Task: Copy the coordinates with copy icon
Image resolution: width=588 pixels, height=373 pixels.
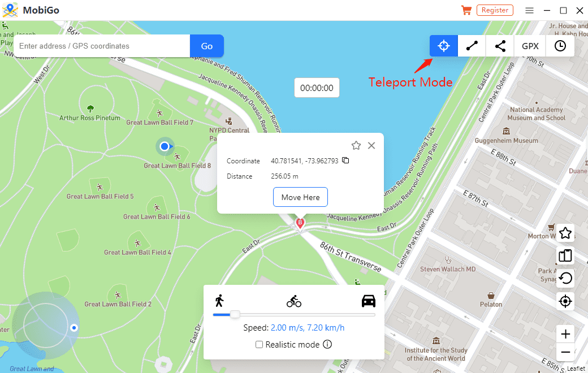Action: coord(346,161)
